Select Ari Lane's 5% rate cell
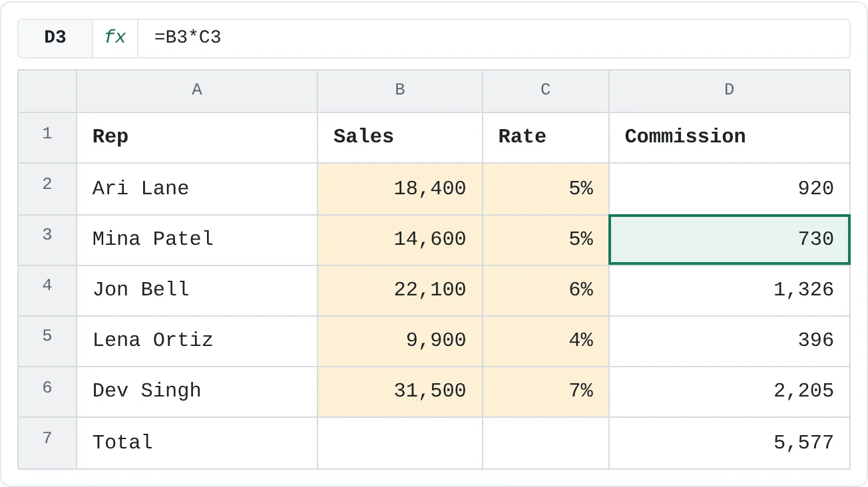868x487 pixels. (x=546, y=189)
